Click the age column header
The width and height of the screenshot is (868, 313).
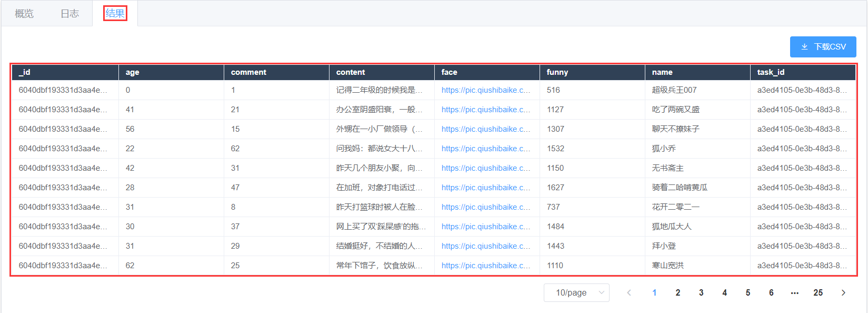[132, 72]
